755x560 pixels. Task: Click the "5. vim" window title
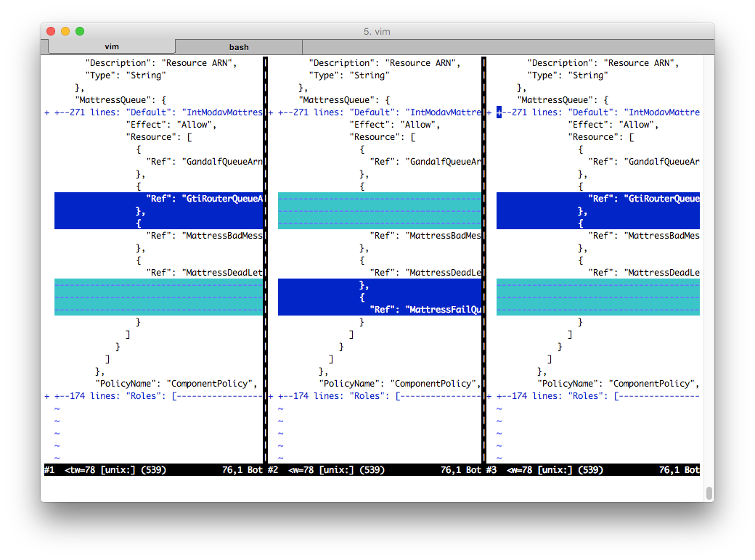[x=377, y=32]
